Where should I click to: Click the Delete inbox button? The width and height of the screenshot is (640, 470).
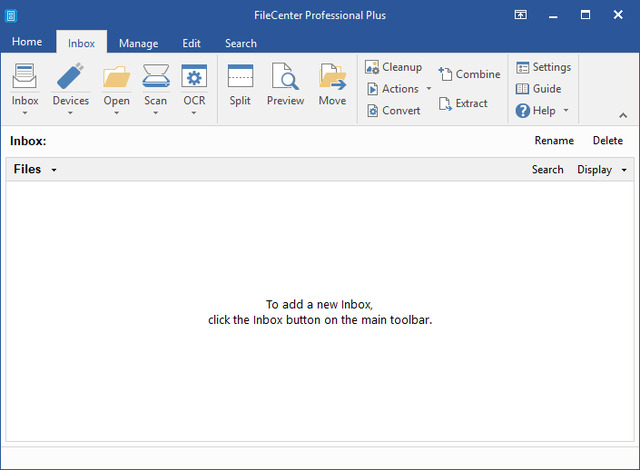point(607,141)
